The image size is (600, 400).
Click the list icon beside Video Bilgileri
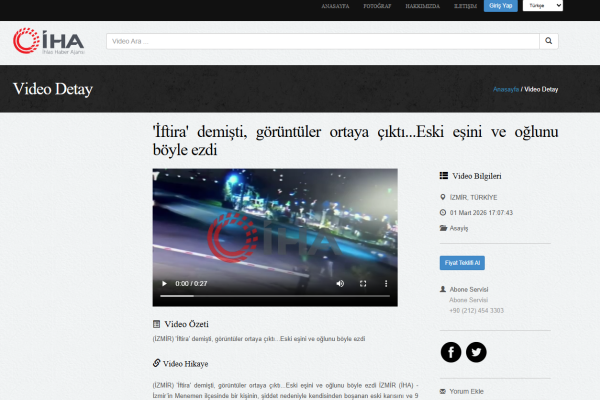pyautogui.click(x=443, y=176)
